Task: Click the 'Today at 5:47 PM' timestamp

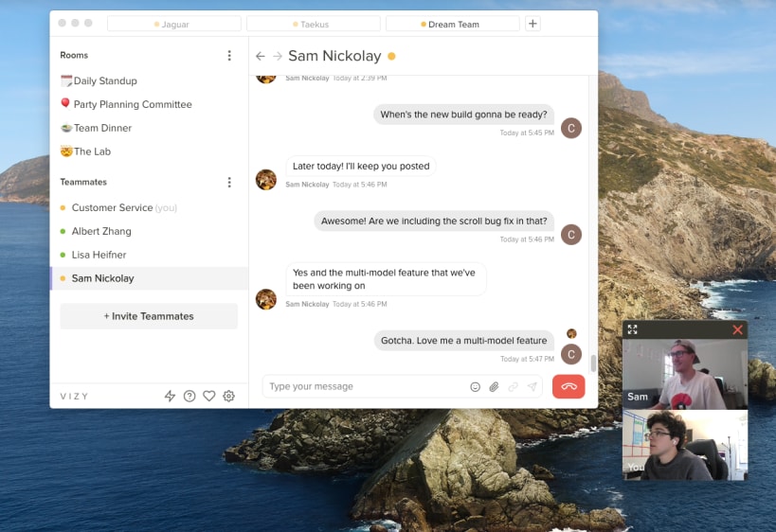Action: (527, 359)
